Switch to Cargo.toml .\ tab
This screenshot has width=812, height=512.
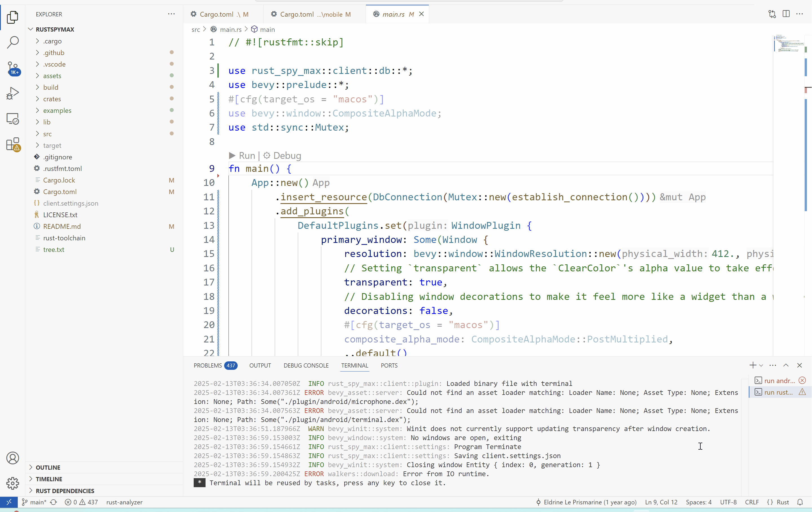tap(224, 14)
